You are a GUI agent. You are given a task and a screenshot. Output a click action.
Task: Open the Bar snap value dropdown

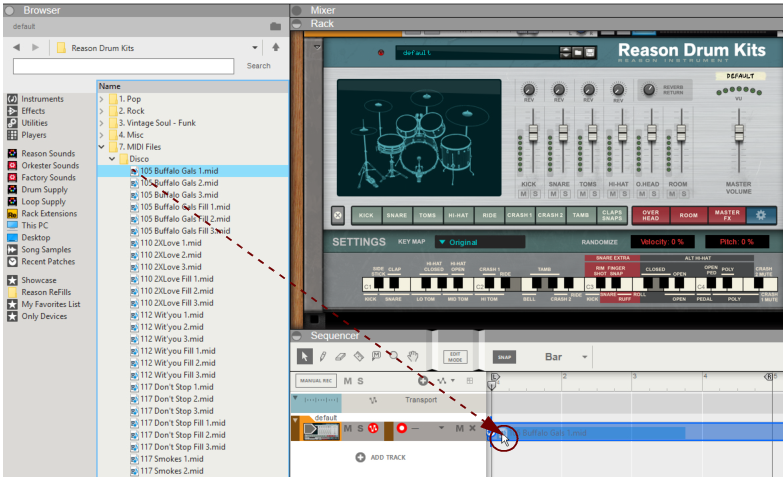584,357
